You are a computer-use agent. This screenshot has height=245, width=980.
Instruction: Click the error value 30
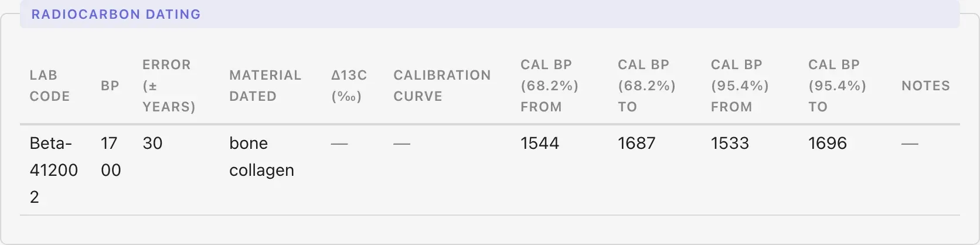(152, 143)
